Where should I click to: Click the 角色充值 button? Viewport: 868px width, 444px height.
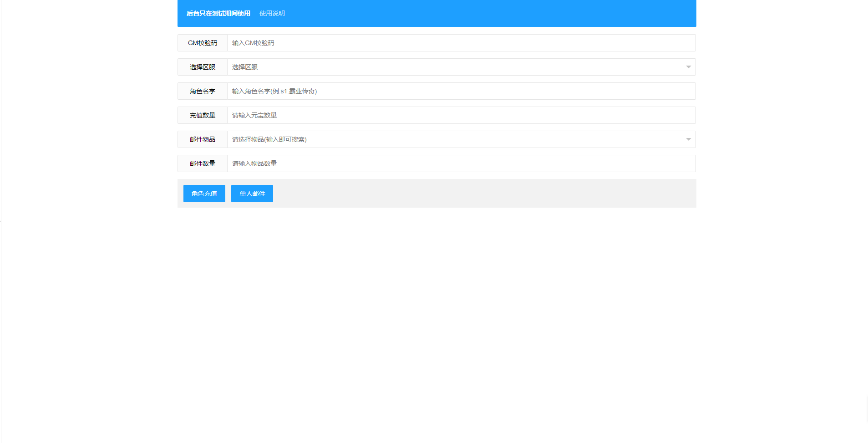tap(204, 194)
